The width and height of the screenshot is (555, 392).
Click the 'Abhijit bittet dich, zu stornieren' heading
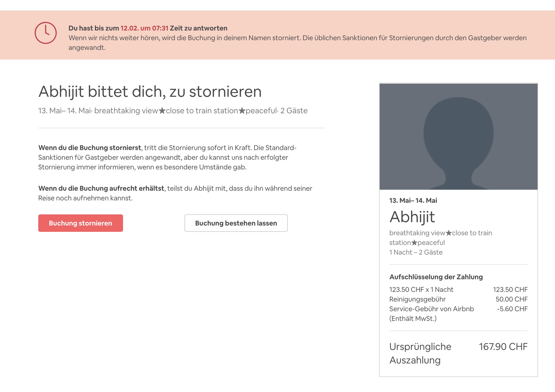pyautogui.click(x=150, y=92)
